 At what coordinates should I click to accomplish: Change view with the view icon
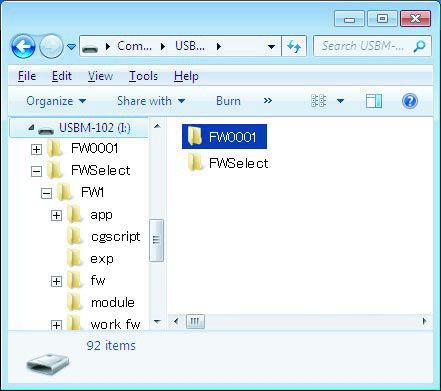tap(319, 101)
